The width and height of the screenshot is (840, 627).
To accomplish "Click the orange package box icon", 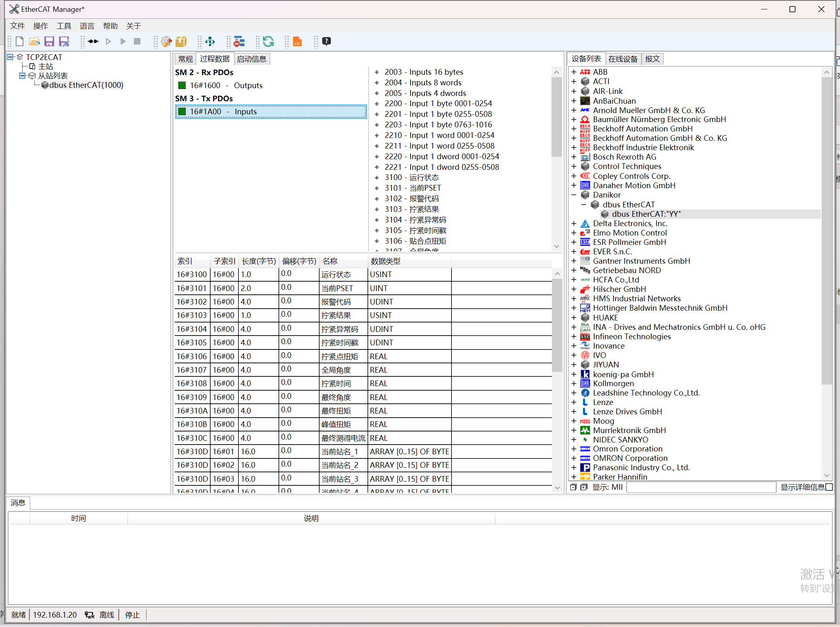I will pos(181,41).
